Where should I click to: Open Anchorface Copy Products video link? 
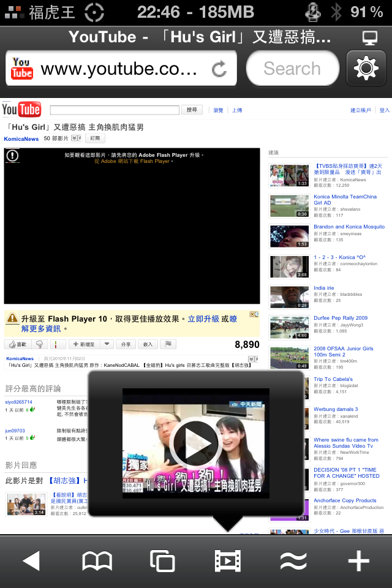pyautogui.click(x=345, y=500)
